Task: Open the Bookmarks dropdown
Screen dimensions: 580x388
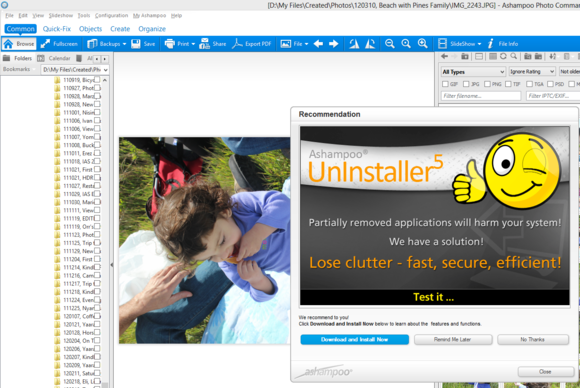Action: pos(18,69)
